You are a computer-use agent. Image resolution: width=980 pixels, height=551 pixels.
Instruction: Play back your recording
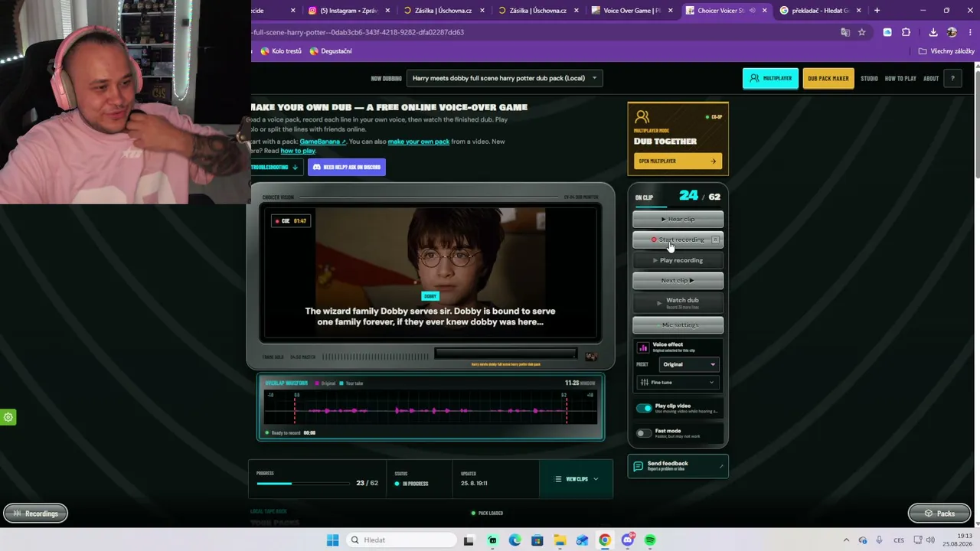[x=678, y=260]
